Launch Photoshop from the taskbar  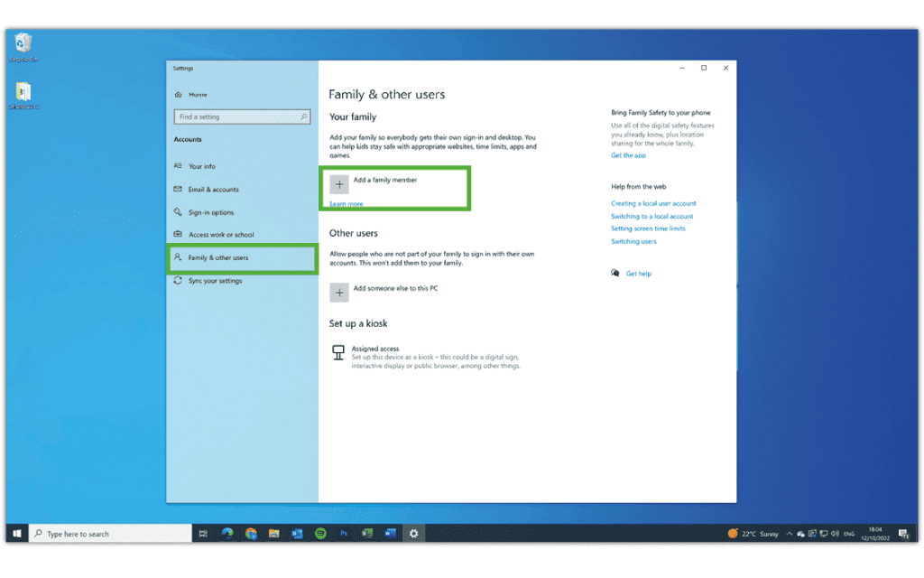pos(344,533)
